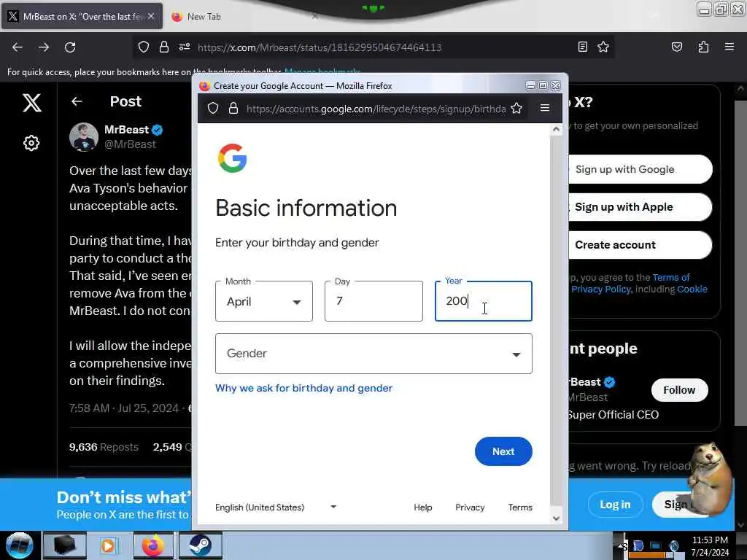This screenshot has height=560, width=747.
Task: Click Sign up with Google button
Action: (x=640, y=169)
